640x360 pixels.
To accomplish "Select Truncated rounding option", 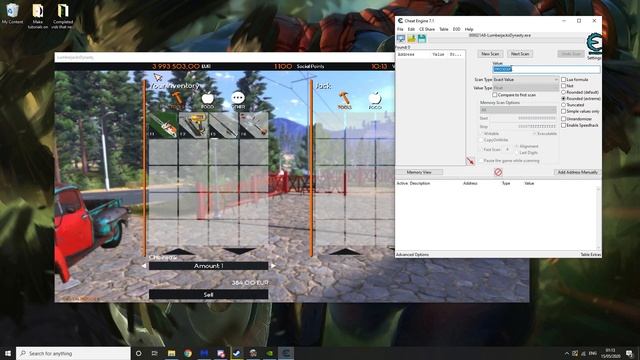I will (564, 105).
